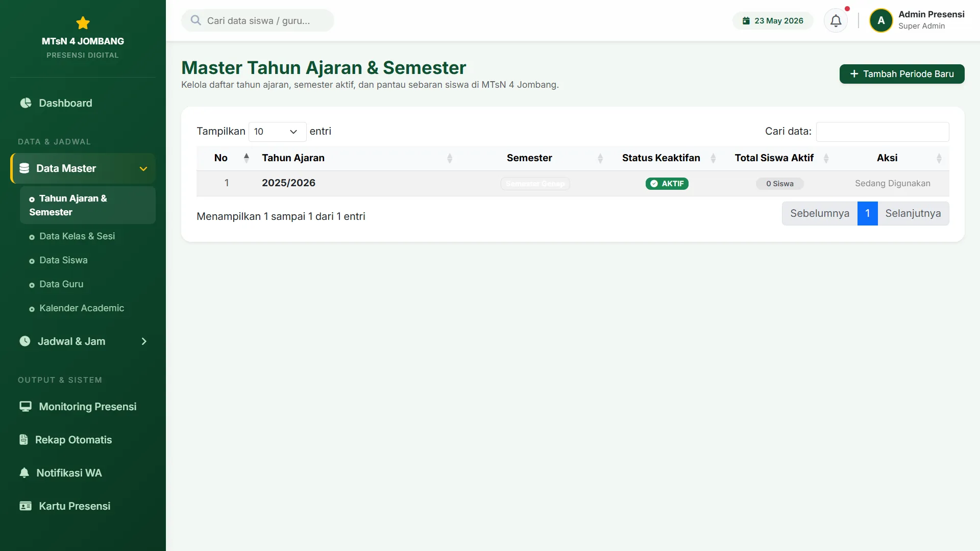Click the Notifikasi WA bell icon
The image size is (980, 551).
24,473
